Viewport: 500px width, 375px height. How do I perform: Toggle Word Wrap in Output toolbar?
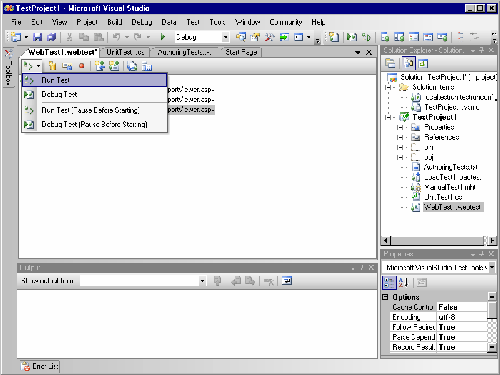[287, 281]
